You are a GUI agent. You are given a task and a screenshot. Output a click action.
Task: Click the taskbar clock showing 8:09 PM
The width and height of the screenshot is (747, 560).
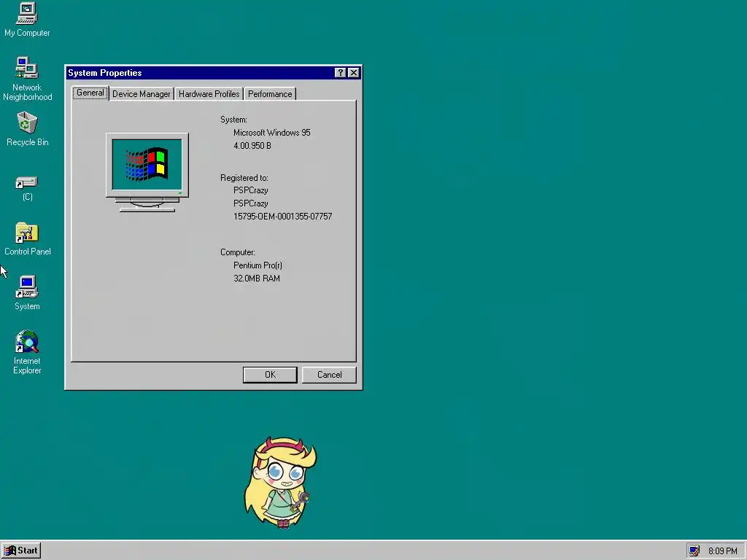pos(723,551)
